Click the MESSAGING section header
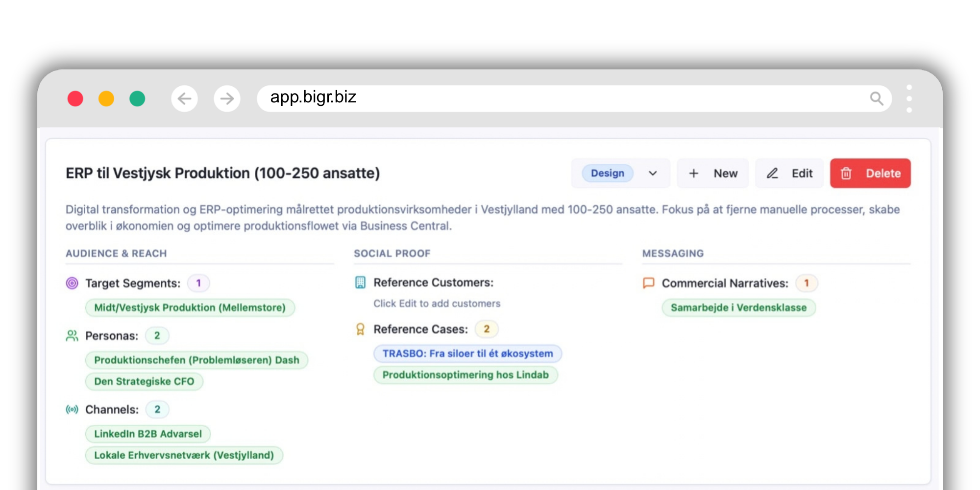The width and height of the screenshot is (980, 490). click(673, 254)
